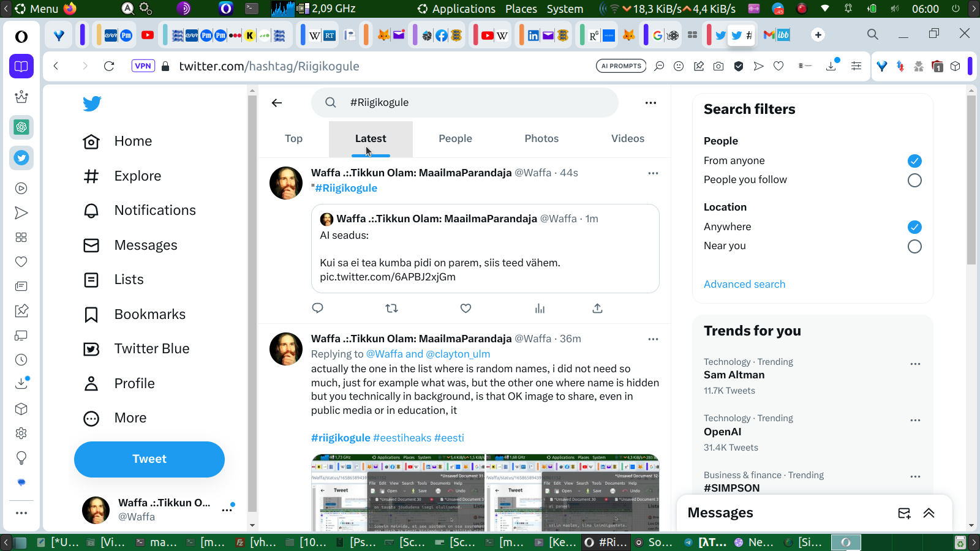Open History clock in Opera sidebar
Screen dimensions: 980x551
coord(21,359)
